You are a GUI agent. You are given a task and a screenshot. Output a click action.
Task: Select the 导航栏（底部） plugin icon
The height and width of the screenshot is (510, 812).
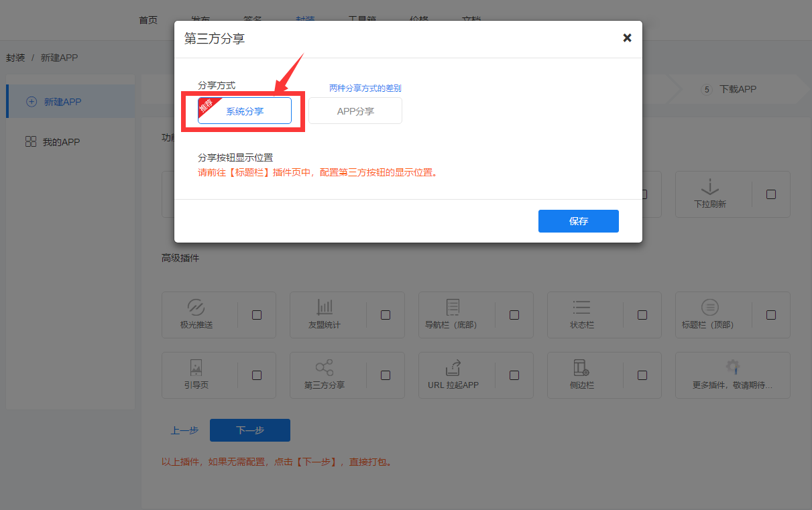click(453, 308)
